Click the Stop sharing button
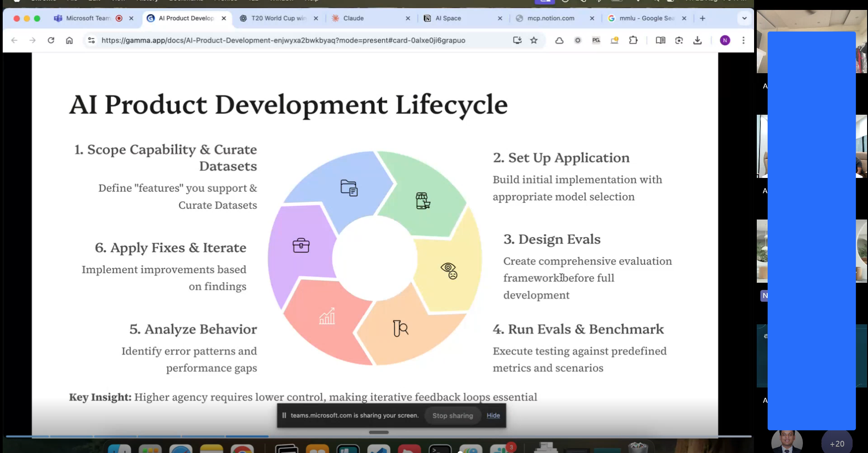The width and height of the screenshot is (868, 453). (x=453, y=416)
